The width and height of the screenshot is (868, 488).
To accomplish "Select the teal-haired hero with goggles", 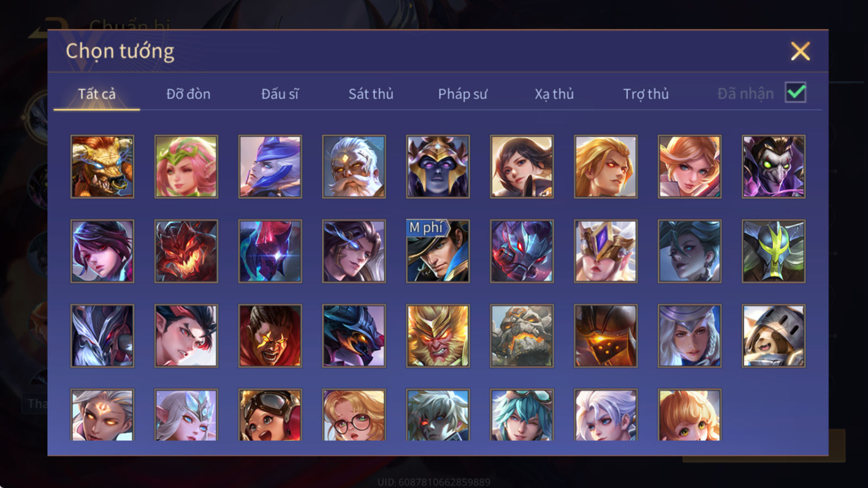I will (522, 415).
